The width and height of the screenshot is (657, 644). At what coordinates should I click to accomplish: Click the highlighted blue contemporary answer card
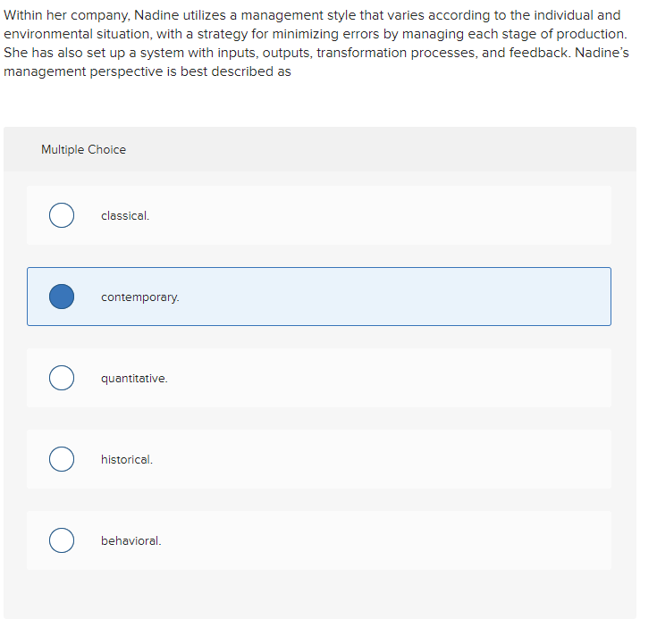(x=319, y=297)
